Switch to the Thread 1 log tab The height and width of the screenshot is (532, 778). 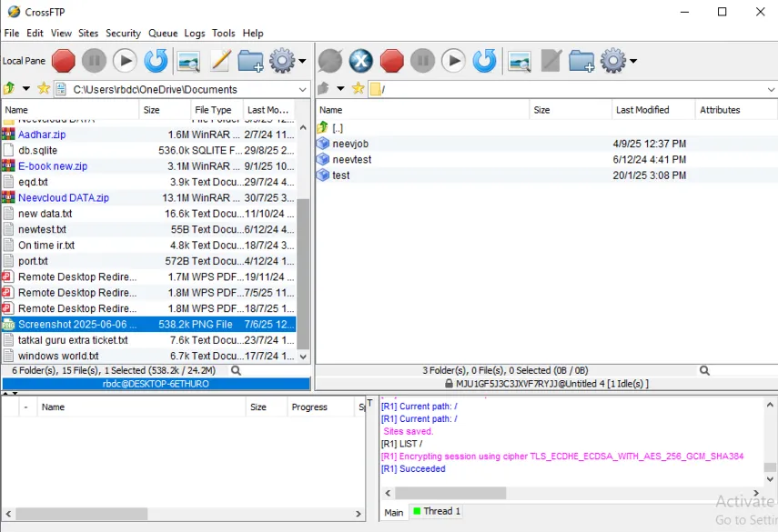(x=437, y=511)
